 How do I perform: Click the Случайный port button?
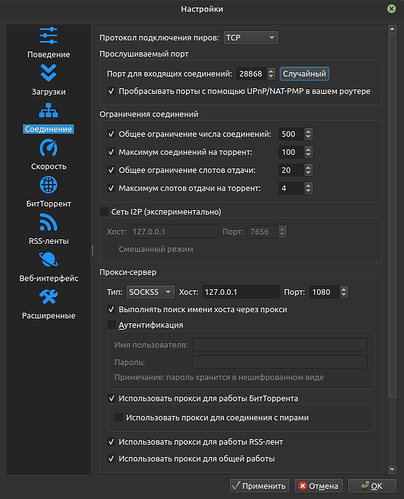304,74
